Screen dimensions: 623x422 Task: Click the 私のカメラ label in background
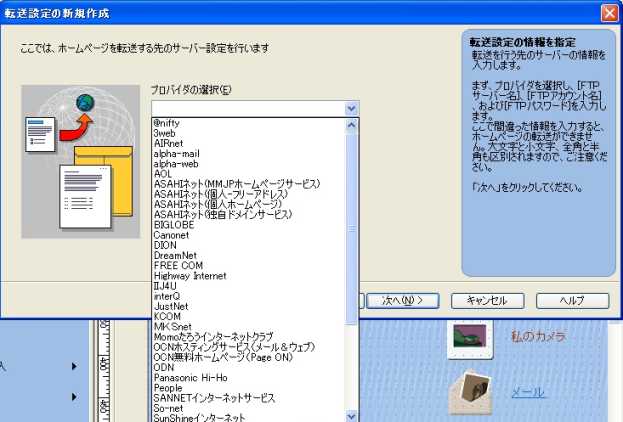(x=538, y=336)
